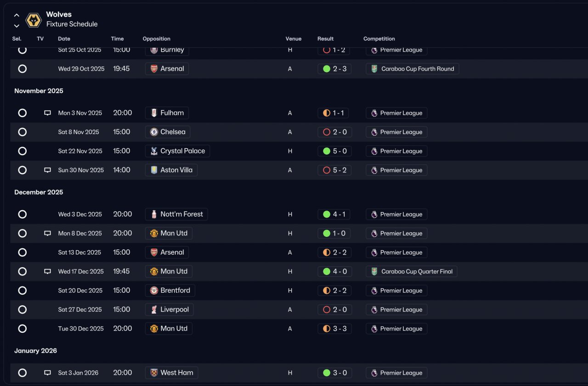Click the Liverpool club crest icon
This screenshot has width=588, height=386.
click(154, 309)
